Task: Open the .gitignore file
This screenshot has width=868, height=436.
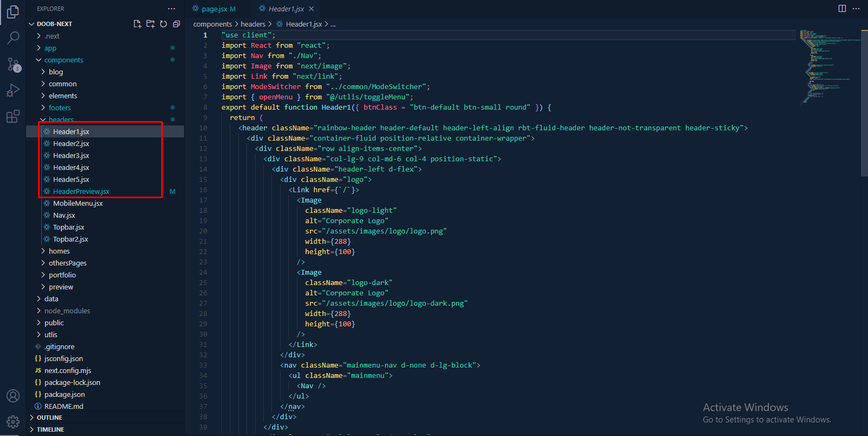Action: pyautogui.click(x=105, y=346)
